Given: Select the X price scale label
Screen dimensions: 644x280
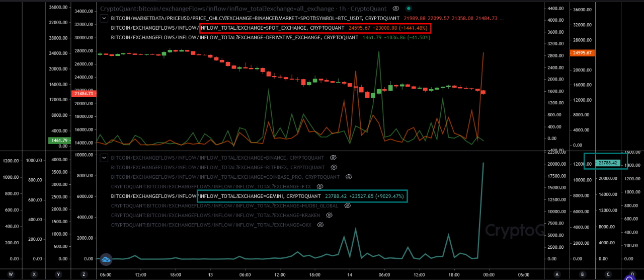Looking at the screenshot, I should [34, 274].
